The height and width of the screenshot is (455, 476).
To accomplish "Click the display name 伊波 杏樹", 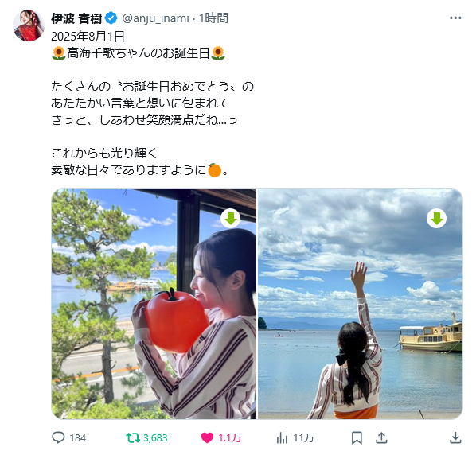I will (76, 18).
